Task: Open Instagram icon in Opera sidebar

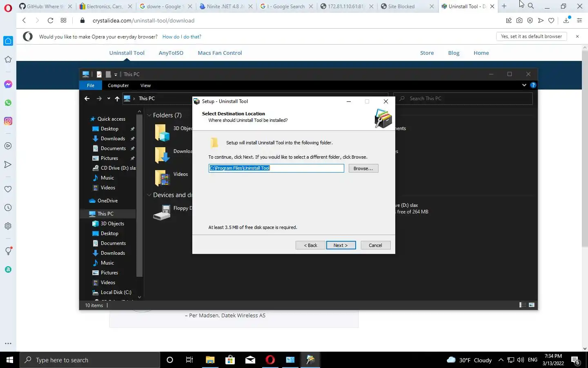Action: (8, 121)
